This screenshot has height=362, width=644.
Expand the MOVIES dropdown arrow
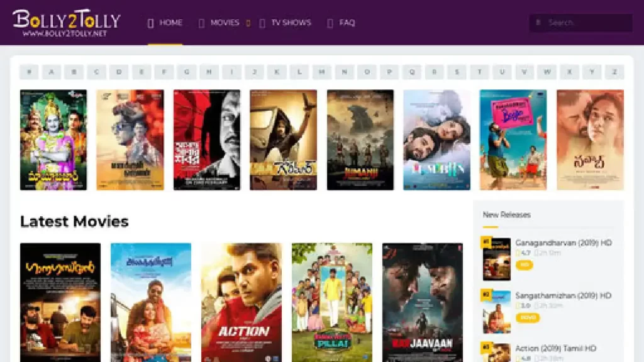[248, 23]
